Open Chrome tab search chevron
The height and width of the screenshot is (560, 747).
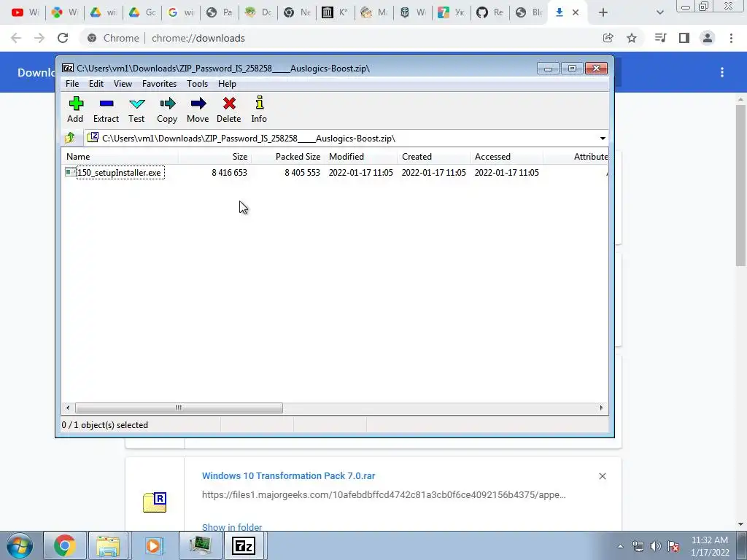(x=659, y=12)
